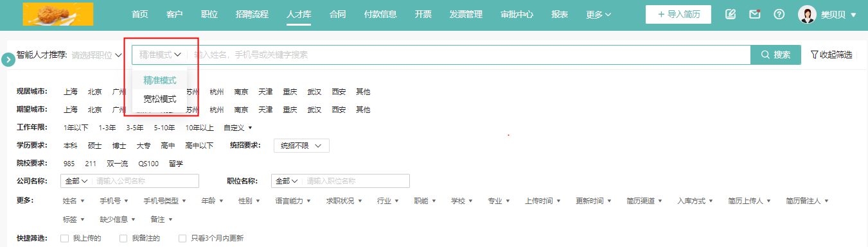Expand 求职状况 filter dropdown

pyautogui.click(x=344, y=201)
